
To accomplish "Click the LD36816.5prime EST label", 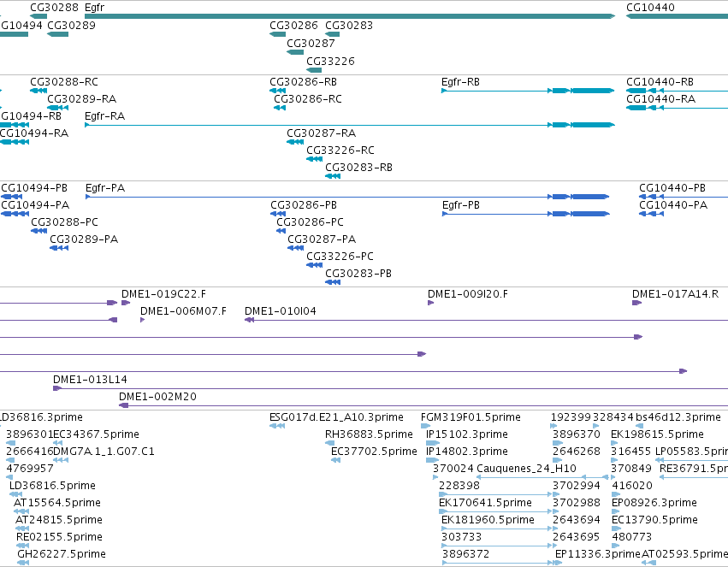I will (52, 487).
